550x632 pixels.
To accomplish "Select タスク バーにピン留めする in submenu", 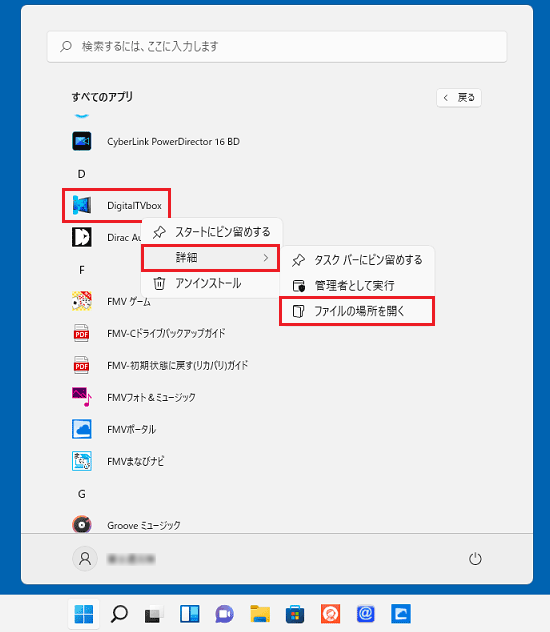I will pos(357,260).
